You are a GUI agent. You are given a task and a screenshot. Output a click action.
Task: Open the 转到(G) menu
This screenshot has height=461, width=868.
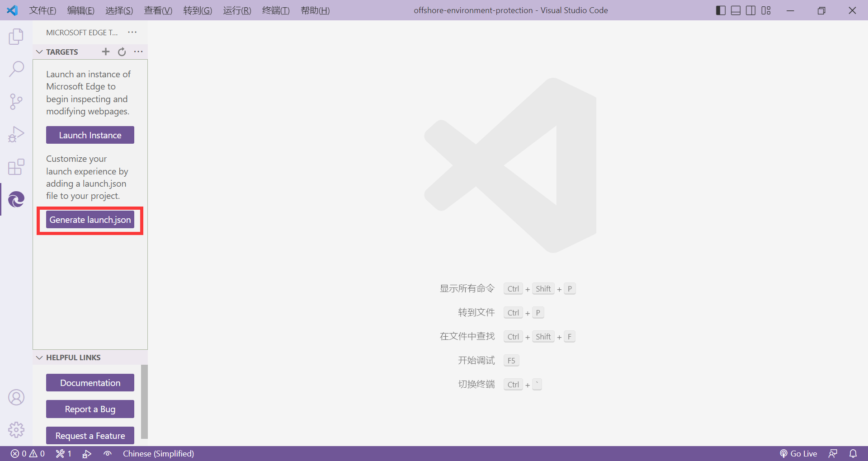click(x=198, y=10)
